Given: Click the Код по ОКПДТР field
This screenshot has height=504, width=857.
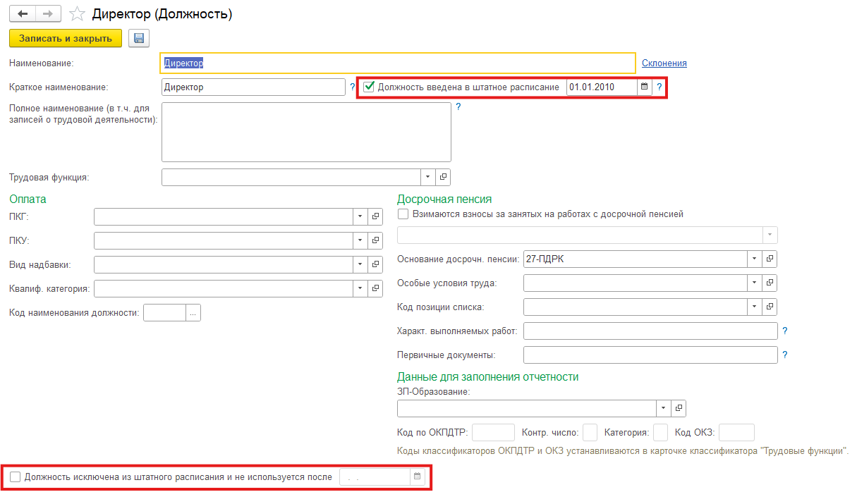Looking at the screenshot, I should 493,432.
